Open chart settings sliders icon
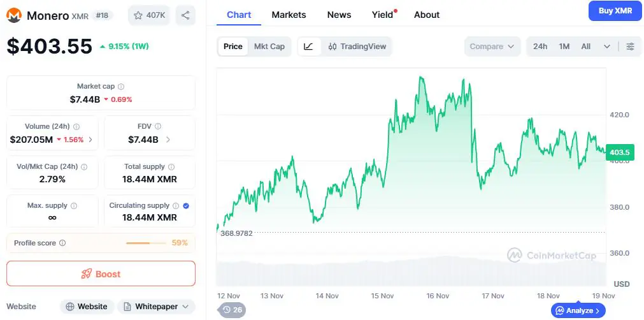 coord(630,47)
